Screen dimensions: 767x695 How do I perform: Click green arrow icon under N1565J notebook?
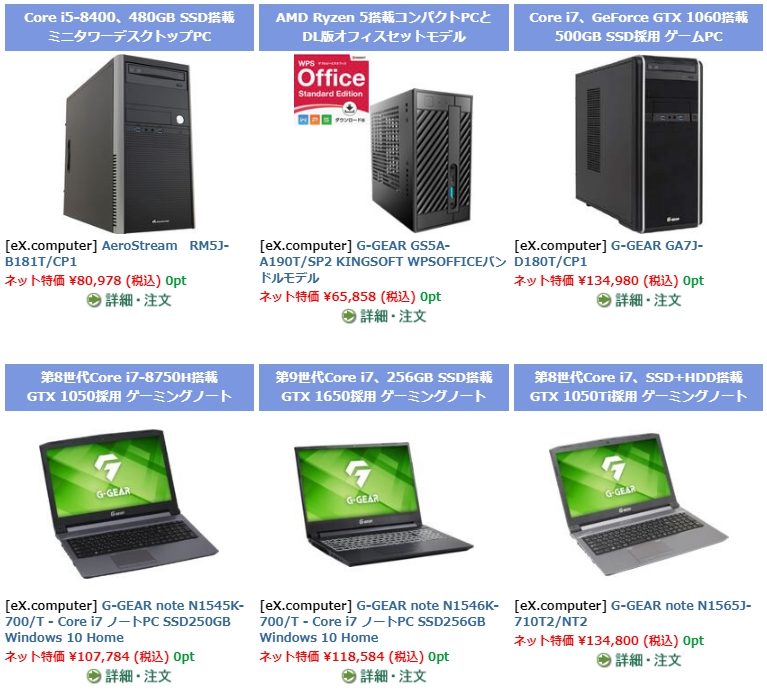pyautogui.click(x=604, y=660)
